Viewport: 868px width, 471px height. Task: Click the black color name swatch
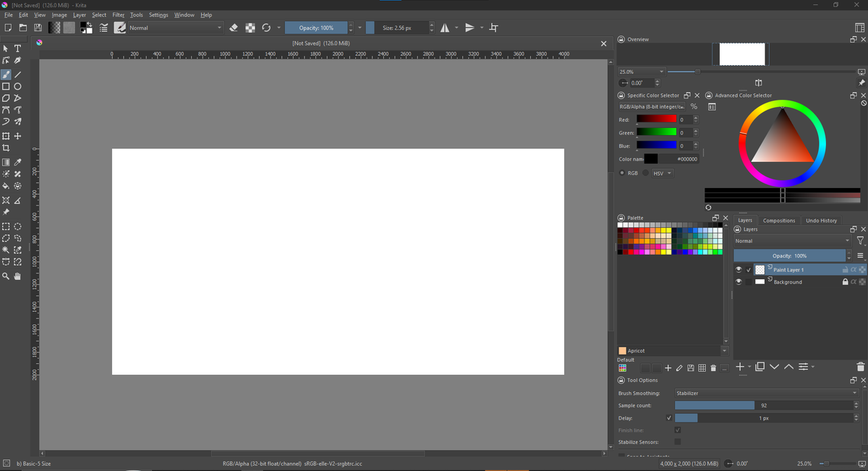coord(651,158)
